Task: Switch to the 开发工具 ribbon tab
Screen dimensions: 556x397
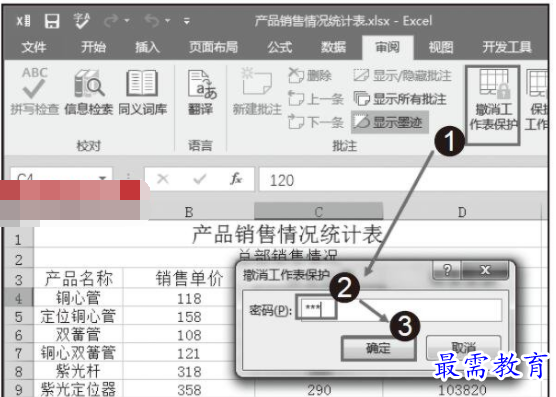Action: pos(507,47)
